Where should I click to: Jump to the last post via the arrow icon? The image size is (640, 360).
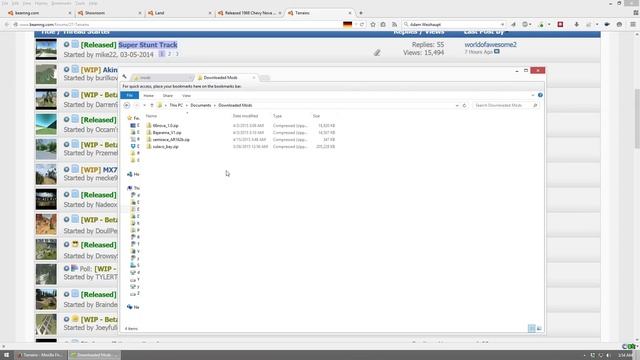(x=497, y=51)
